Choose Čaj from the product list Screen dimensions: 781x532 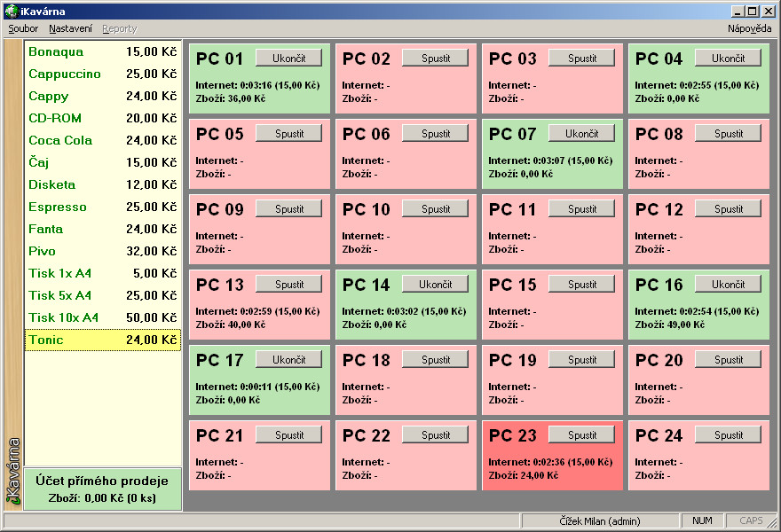click(x=103, y=162)
